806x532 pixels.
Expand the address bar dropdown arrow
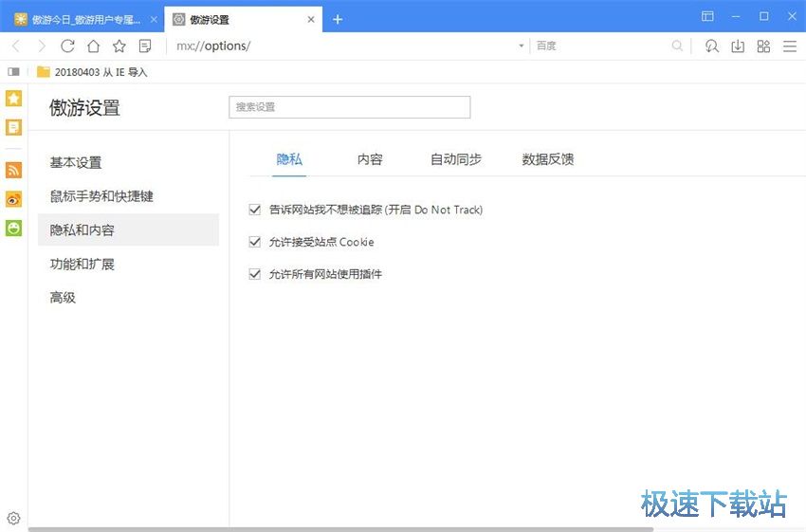522,46
